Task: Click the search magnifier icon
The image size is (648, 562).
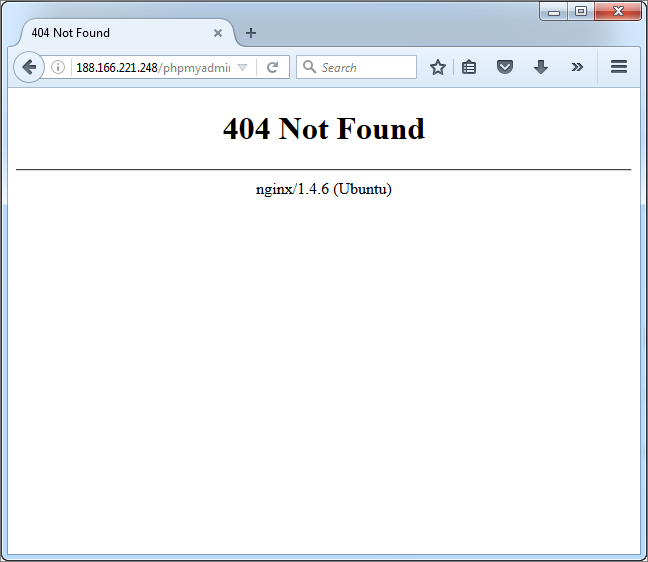Action: (x=309, y=67)
